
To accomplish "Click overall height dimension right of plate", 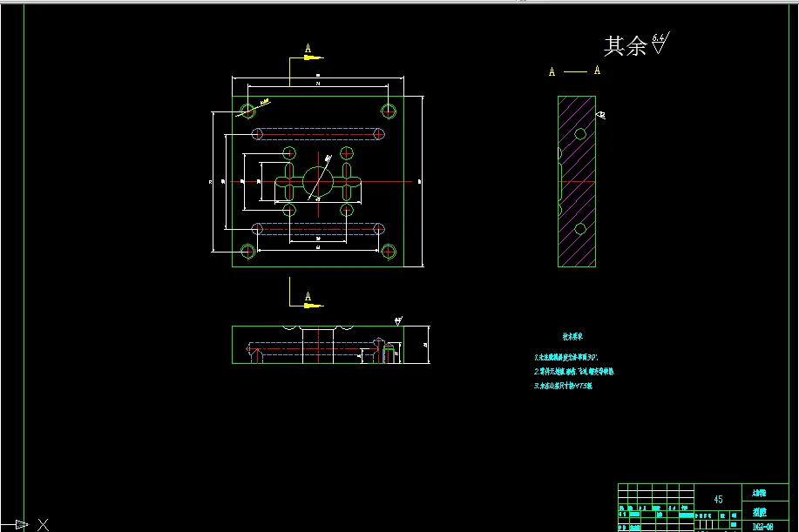I will click(x=419, y=181).
